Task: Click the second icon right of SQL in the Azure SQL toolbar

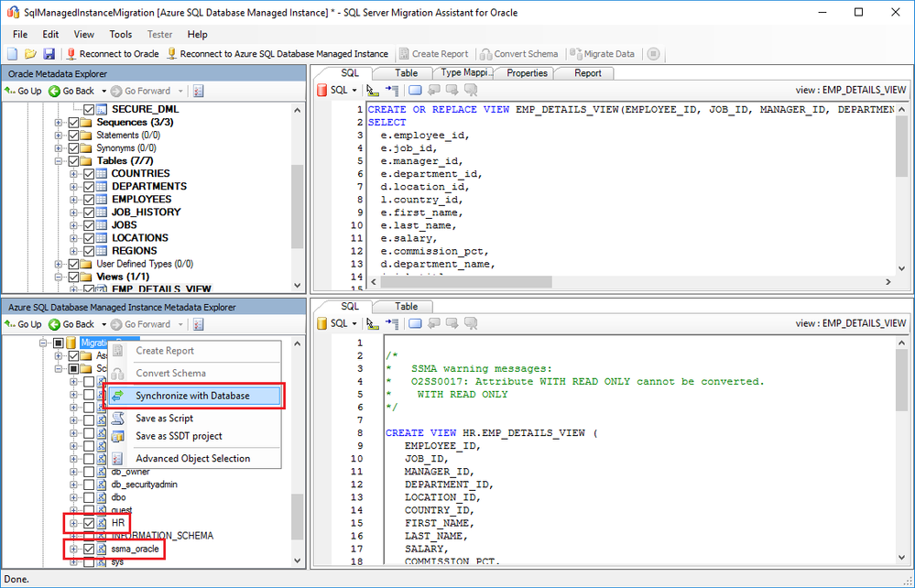Action: [392, 323]
